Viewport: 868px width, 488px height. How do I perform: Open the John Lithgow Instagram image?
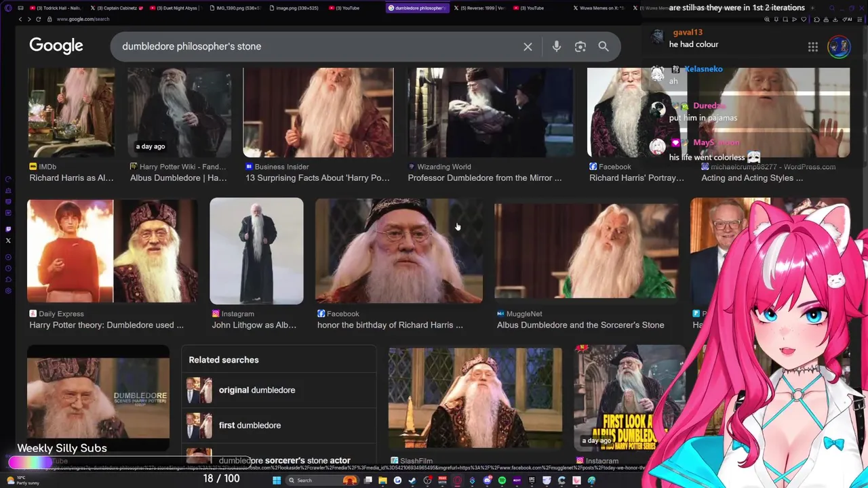click(x=256, y=251)
